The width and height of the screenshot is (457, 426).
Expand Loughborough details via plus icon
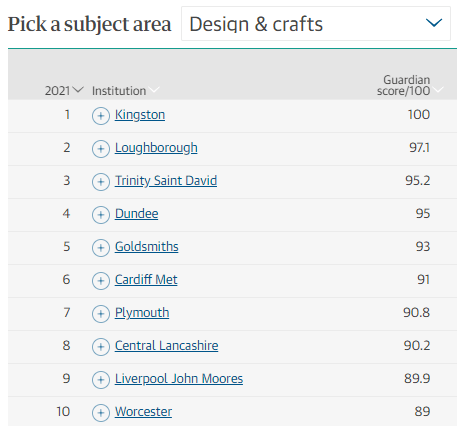pyautogui.click(x=101, y=149)
